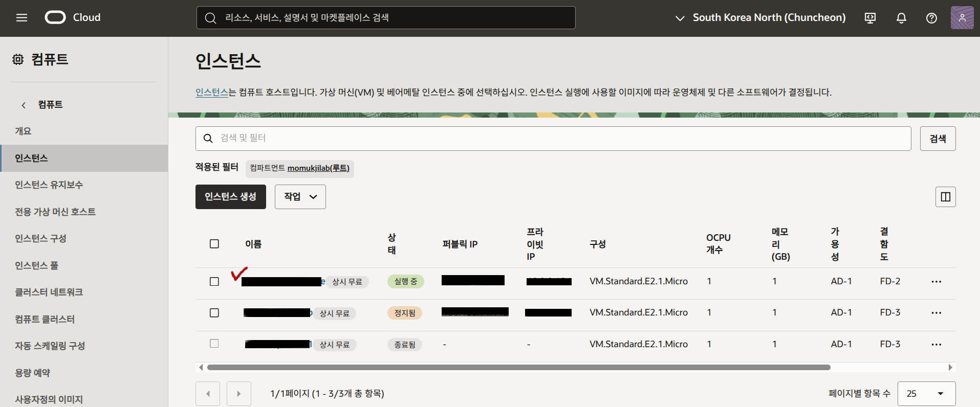Check the box for the running instance row

point(214,282)
